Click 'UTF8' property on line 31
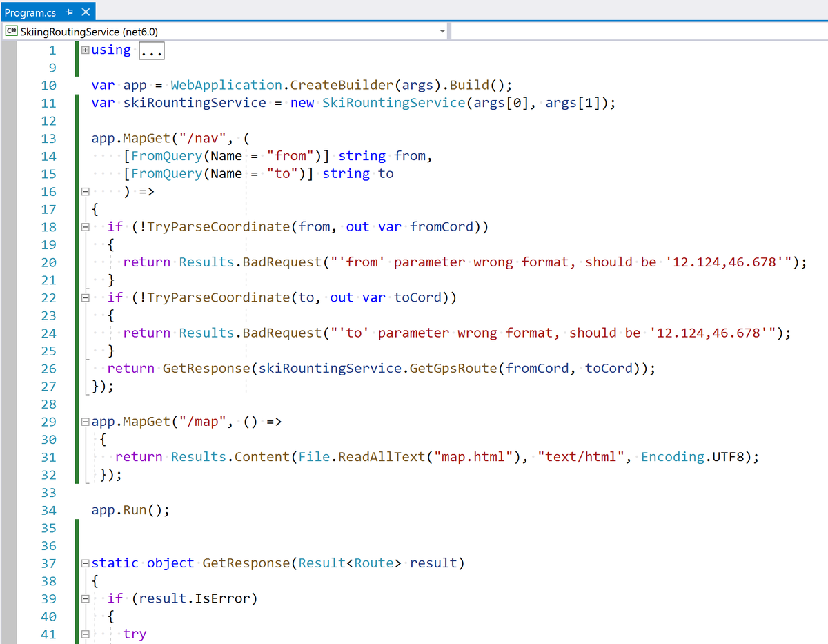 (x=729, y=457)
